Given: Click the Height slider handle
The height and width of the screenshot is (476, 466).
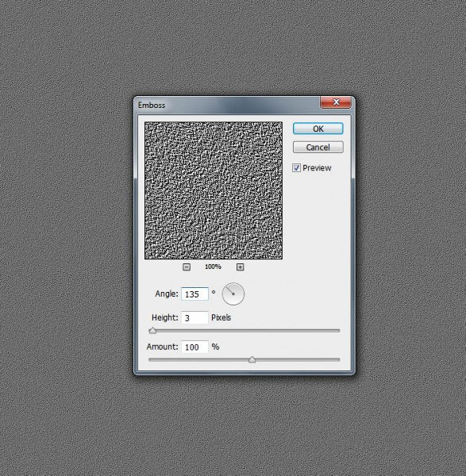Looking at the screenshot, I should (x=152, y=331).
